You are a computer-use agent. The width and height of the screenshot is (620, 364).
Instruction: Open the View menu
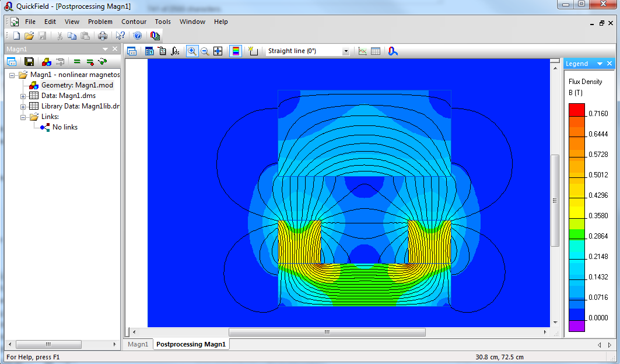[72, 22]
